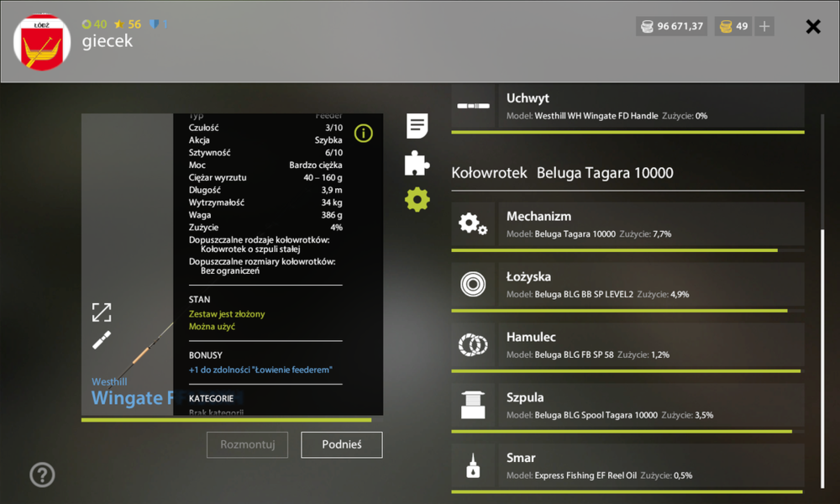Image resolution: width=840 pixels, height=504 pixels.
Task: Click the Rozmontuj button
Action: point(248,444)
